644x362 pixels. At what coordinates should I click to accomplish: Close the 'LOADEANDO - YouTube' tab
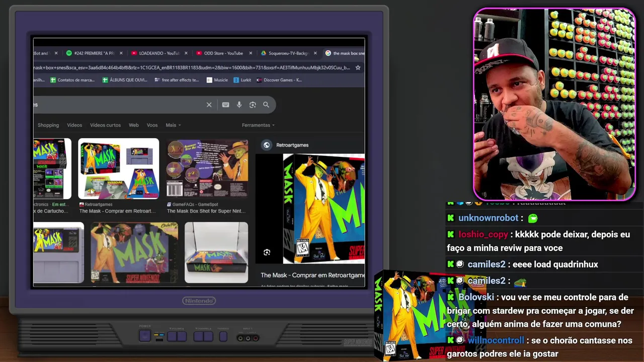point(186,53)
